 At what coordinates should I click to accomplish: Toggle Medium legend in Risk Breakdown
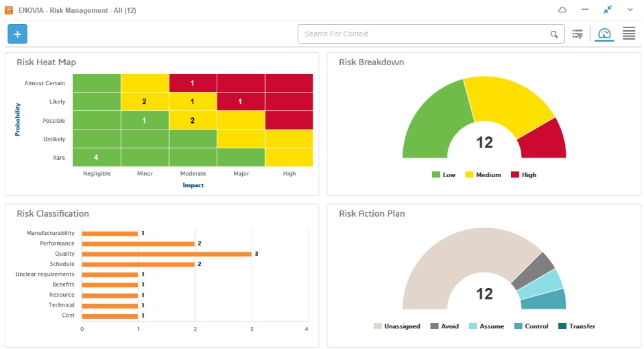click(x=483, y=174)
